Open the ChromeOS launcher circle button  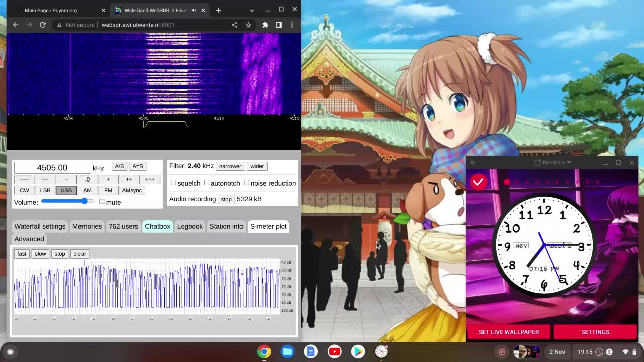pyautogui.click(x=10, y=352)
